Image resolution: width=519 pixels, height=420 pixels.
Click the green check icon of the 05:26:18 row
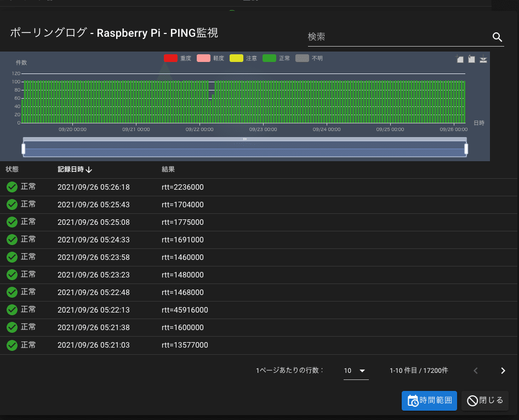pos(12,187)
